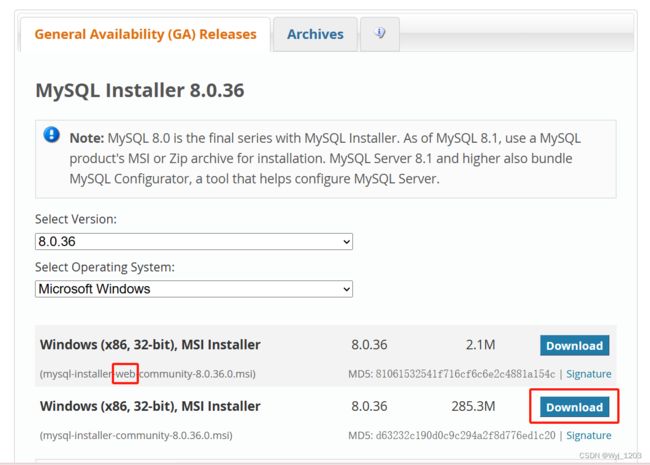The image size is (650, 465).
Task: Click file name mysql-installer-web-community-8.0.36.0.msi
Action: pyautogui.click(x=148, y=374)
